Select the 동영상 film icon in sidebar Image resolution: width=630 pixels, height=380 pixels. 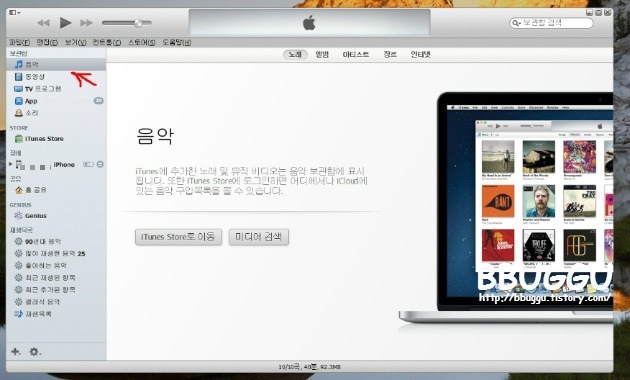(18, 76)
